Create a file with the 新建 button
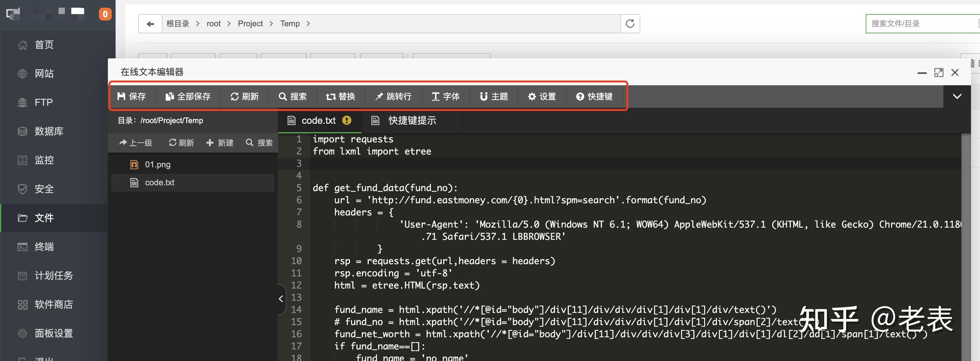 click(x=220, y=143)
